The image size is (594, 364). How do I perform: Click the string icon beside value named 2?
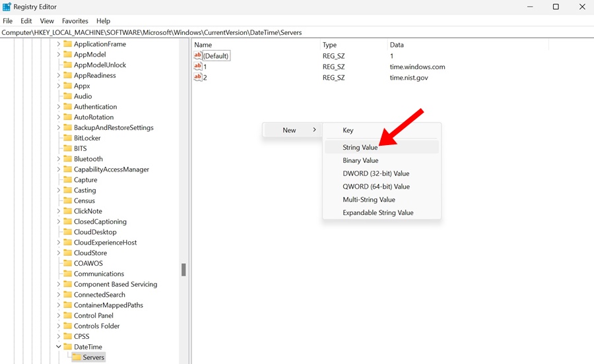point(198,77)
